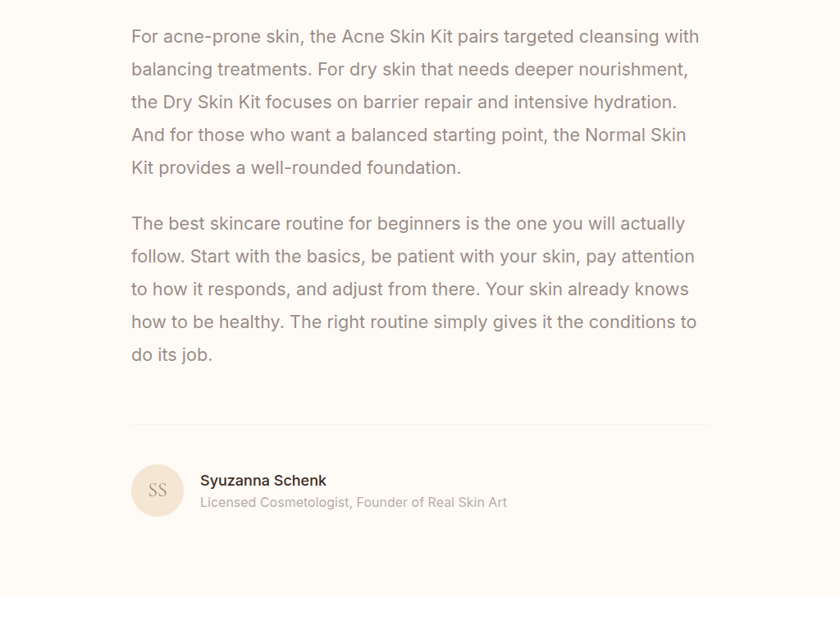Viewport: 840px width, 630px height.
Task: Open the Dry Skin Kit mention
Action: pyautogui.click(x=212, y=103)
